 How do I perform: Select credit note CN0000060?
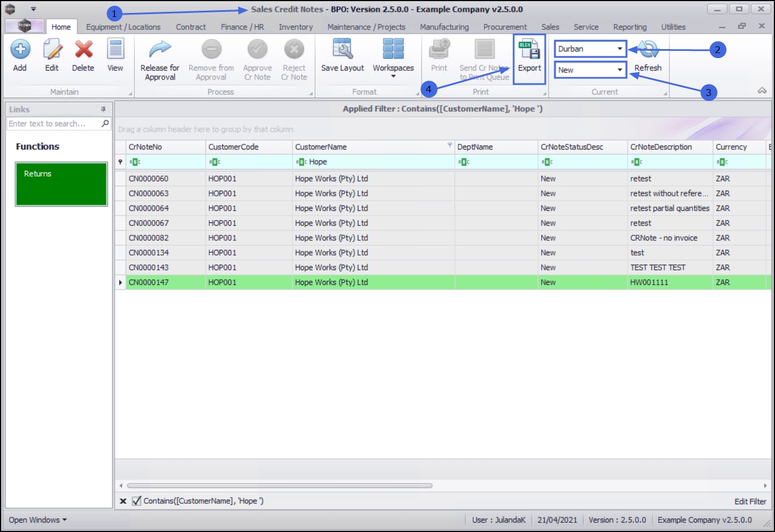click(x=148, y=179)
